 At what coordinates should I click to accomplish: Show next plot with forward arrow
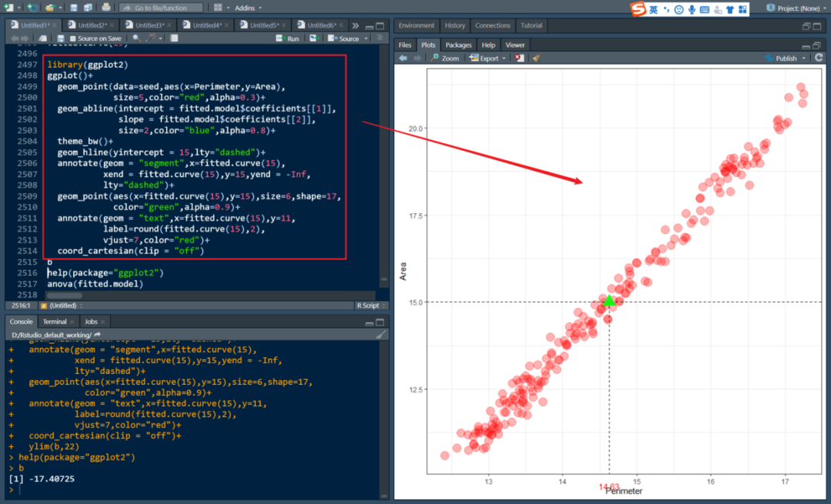(x=417, y=58)
